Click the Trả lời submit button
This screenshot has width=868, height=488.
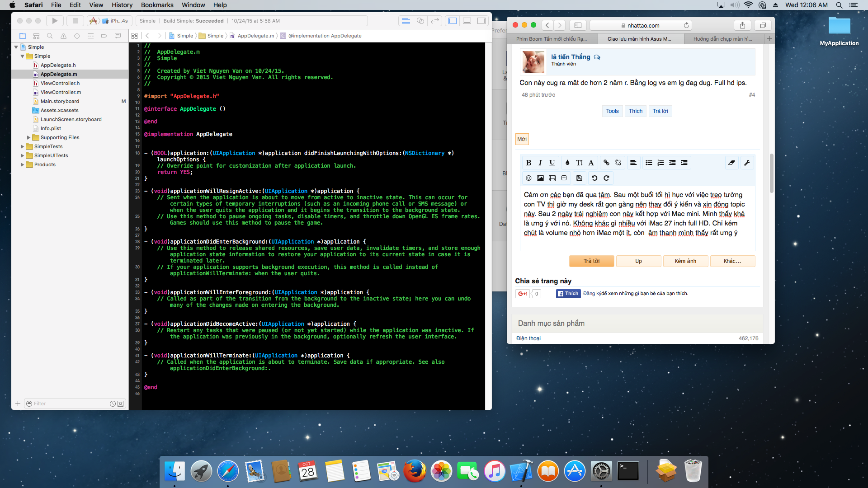(x=591, y=261)
